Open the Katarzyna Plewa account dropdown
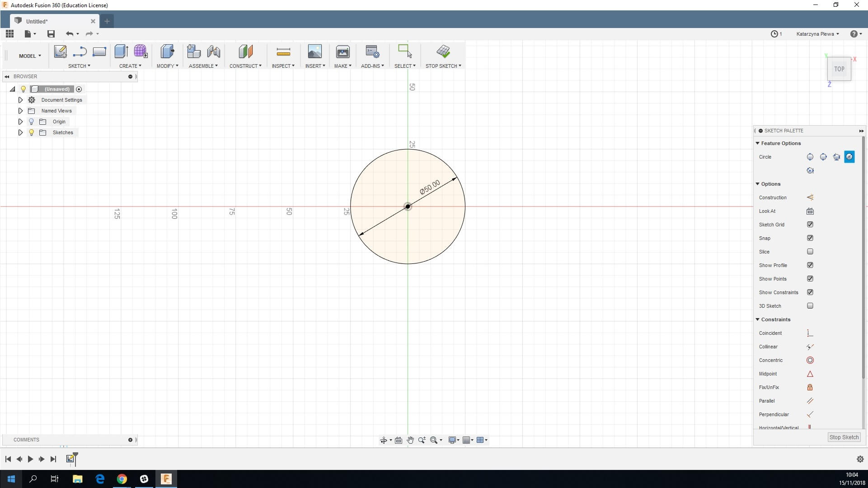 pos(817,34)
